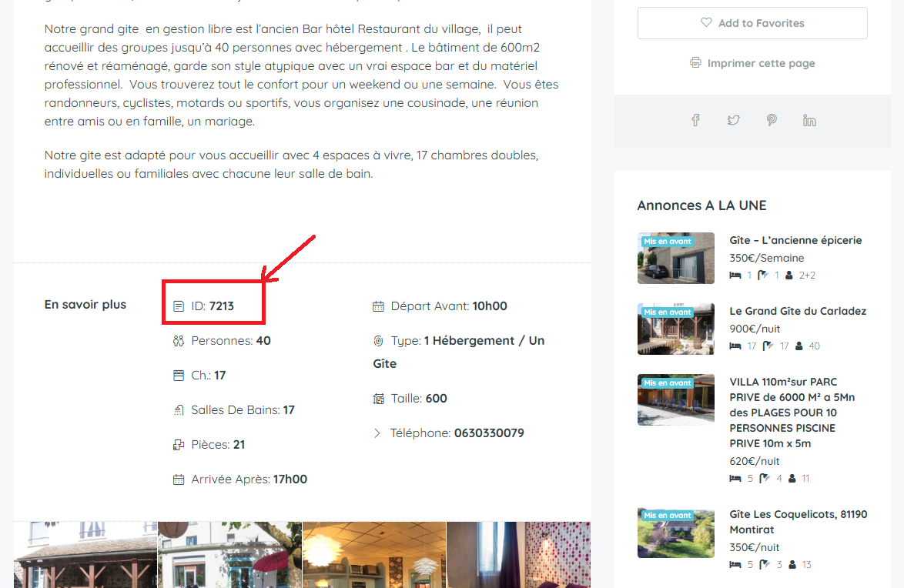This screenshot has width=904, height=588.
Task: Click the ID document icon
Action: [179, 306]
